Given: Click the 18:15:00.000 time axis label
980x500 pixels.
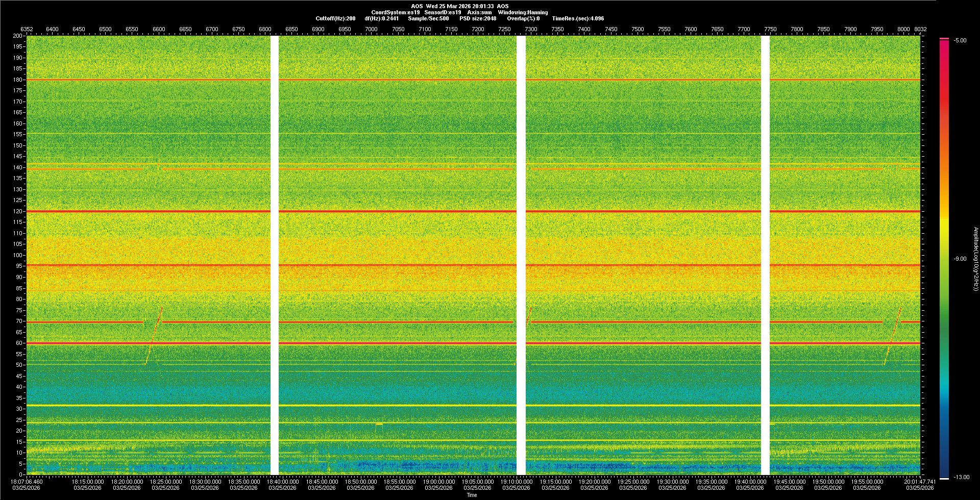Looking at the screenshot, I should [x=88, y=482].
